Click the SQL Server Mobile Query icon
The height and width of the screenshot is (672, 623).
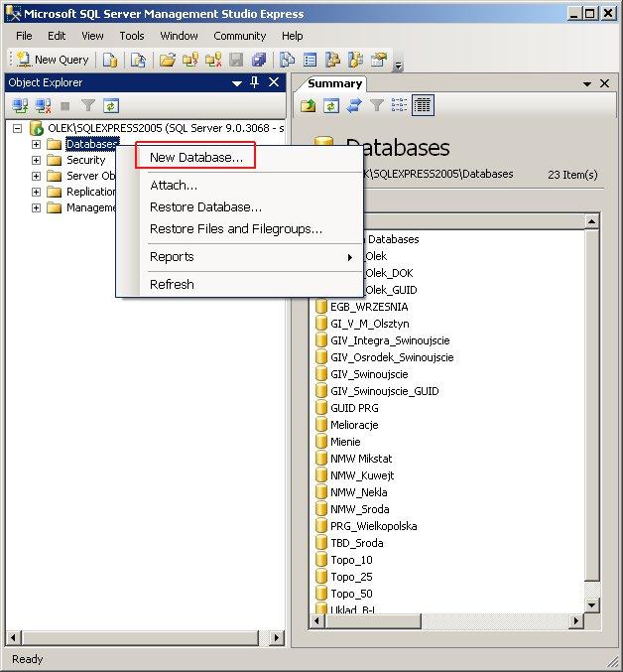(x=138, y=60)
